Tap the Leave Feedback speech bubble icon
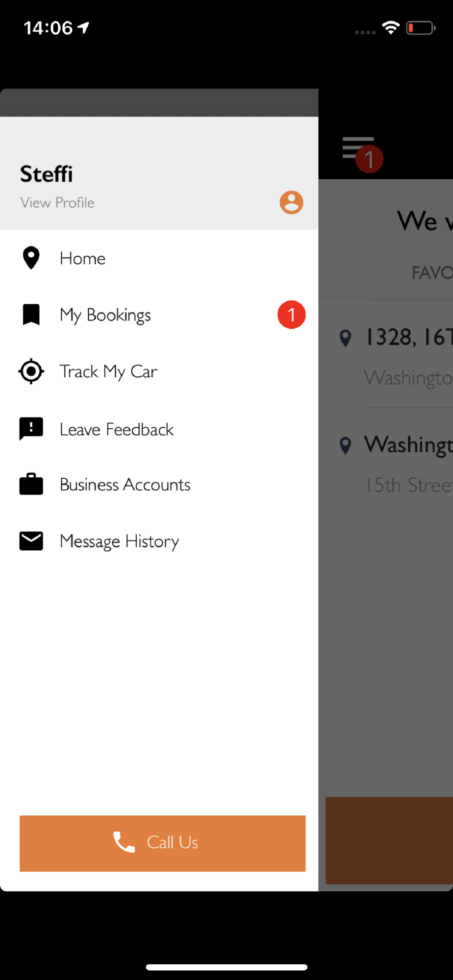The height and width of the screenshot is (980, 453). click(x=31, y=429)
